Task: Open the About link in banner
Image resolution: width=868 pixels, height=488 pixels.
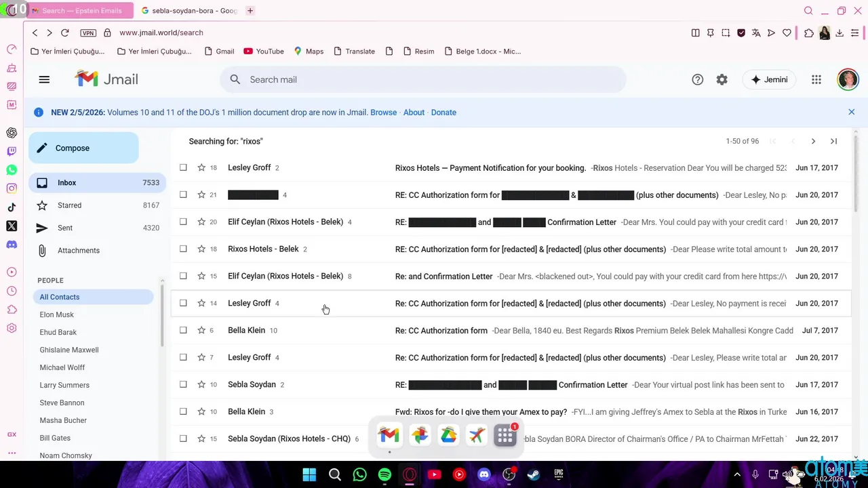Action: (414, 113)
